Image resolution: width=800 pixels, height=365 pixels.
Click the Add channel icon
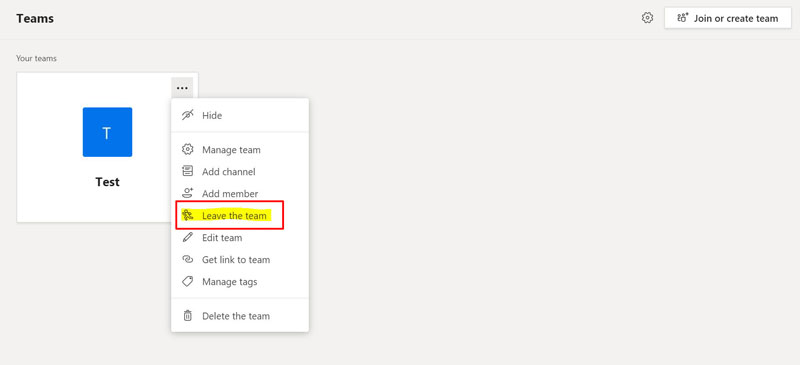[x=188, y=172]
